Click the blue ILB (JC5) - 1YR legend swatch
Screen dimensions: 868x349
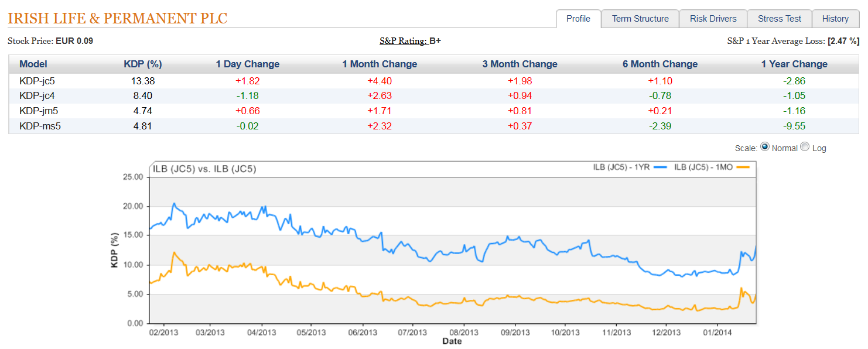pyautogui.click(x=660, y=167)
